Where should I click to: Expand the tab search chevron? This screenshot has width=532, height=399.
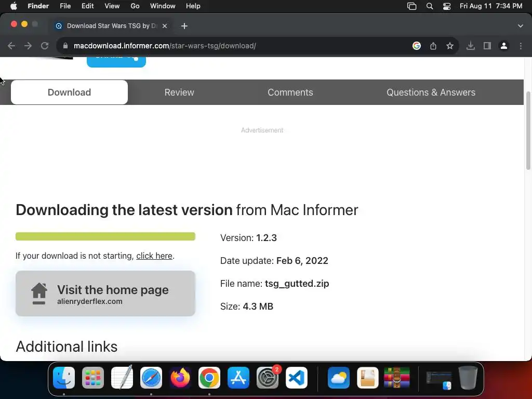521,26
